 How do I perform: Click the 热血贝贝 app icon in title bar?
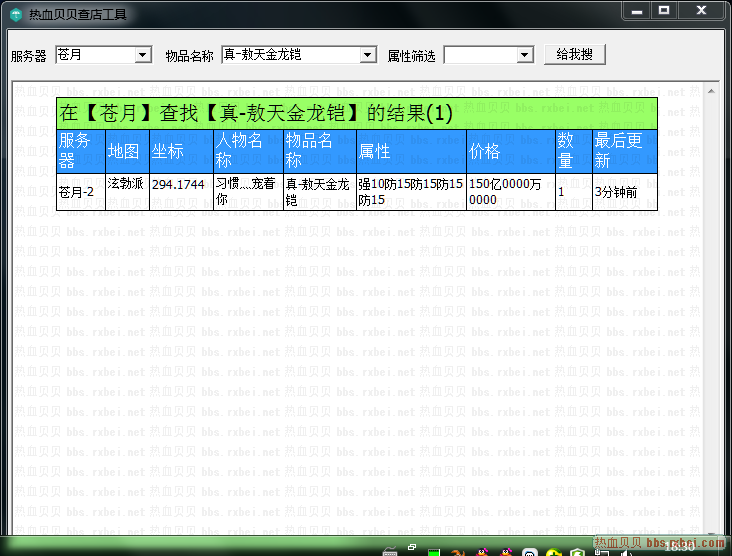click(x=16, y=16)
